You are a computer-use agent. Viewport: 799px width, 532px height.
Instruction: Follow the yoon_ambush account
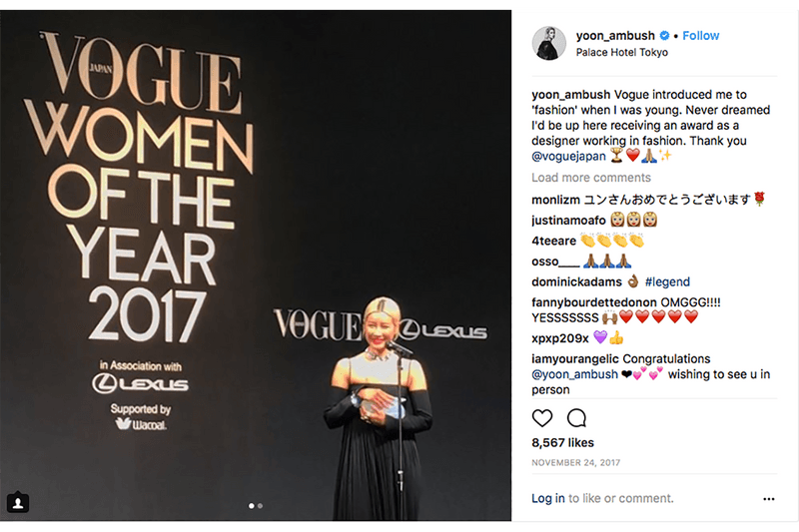tap(701, 36)
